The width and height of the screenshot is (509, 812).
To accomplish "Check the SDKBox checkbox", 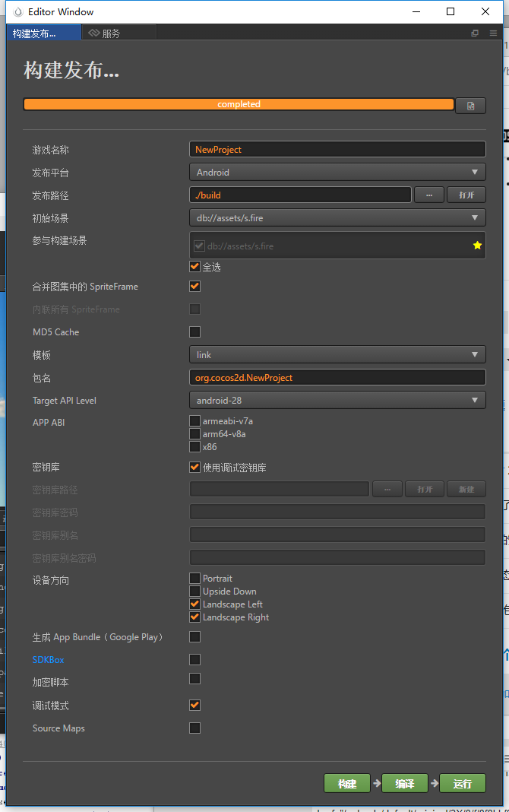I will [x=194, y=659].
